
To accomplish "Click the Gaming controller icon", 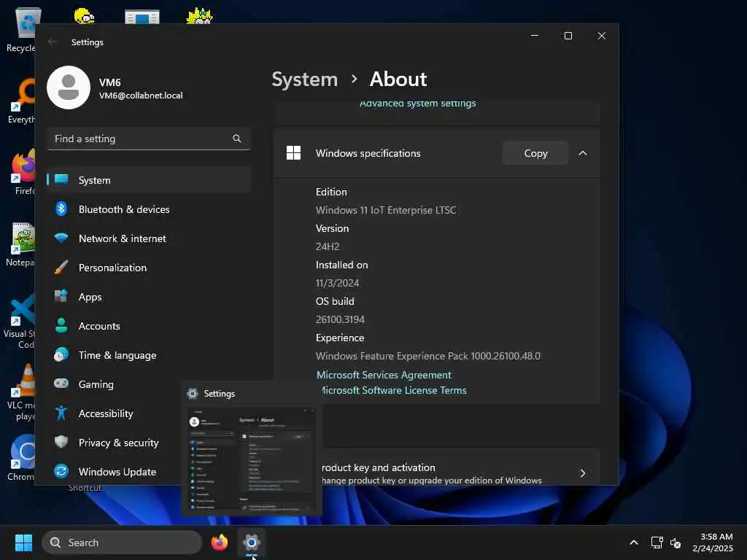I will [61, 384].
